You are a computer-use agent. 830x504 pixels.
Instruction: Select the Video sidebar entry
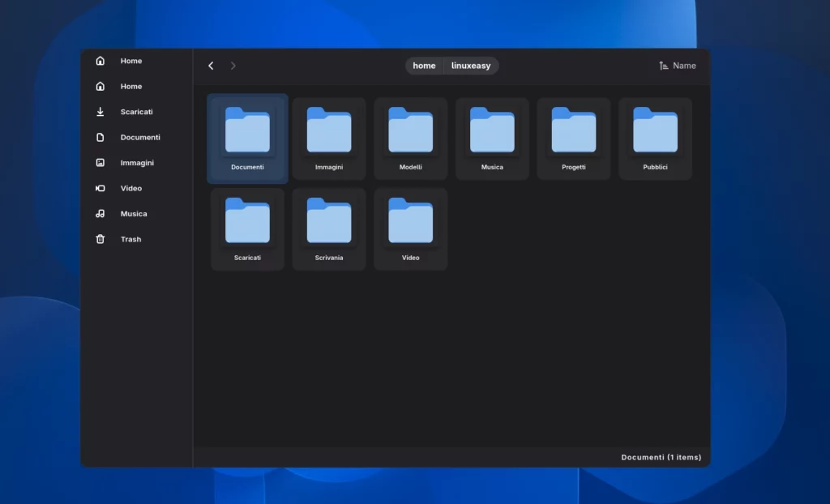point(130,188)
